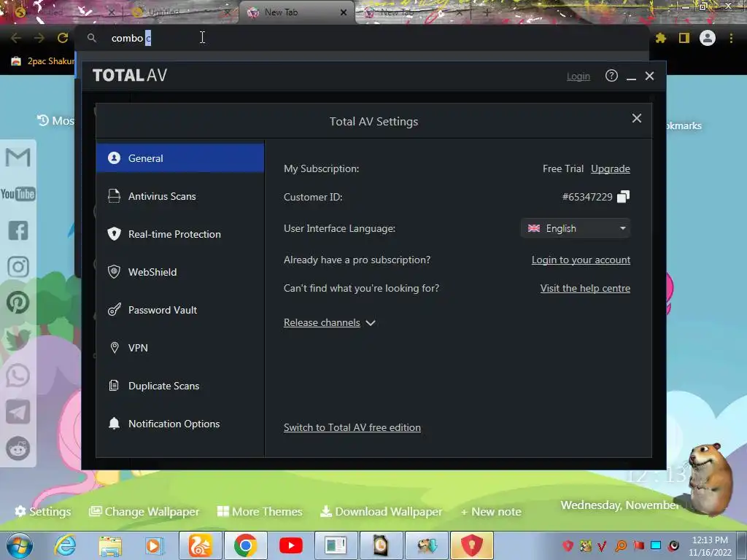Open Pinterest shortcut in page sidebar
The height and width of the screenshot is (560, 747).
tap(18, 303)
